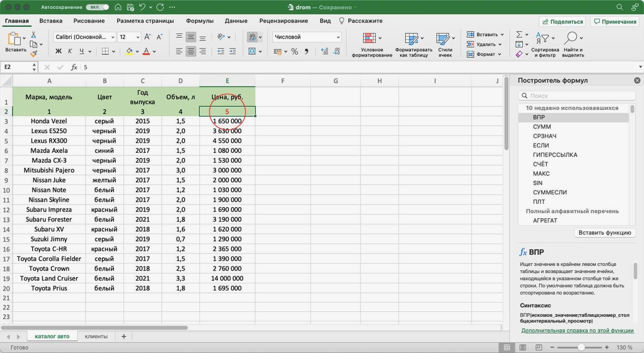Click the percent style icon
The height and width of the screenshot is (353, 644).
295,51
